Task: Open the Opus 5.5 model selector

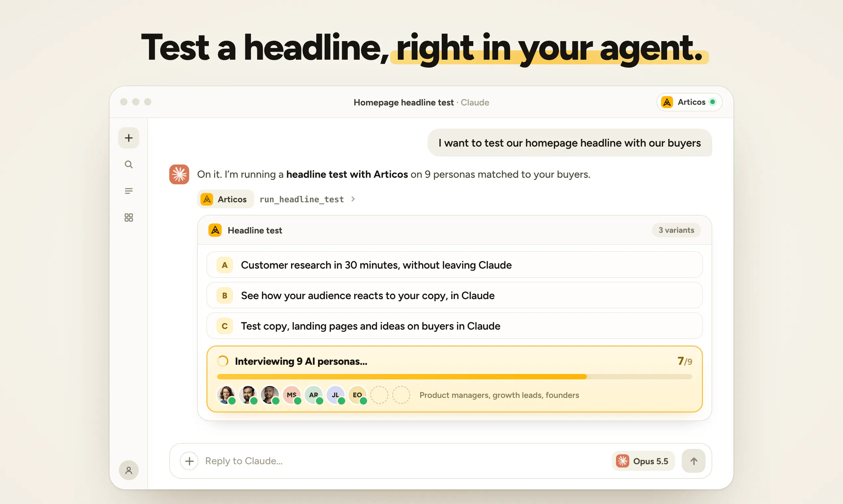Action: click(x=643, y=461)
